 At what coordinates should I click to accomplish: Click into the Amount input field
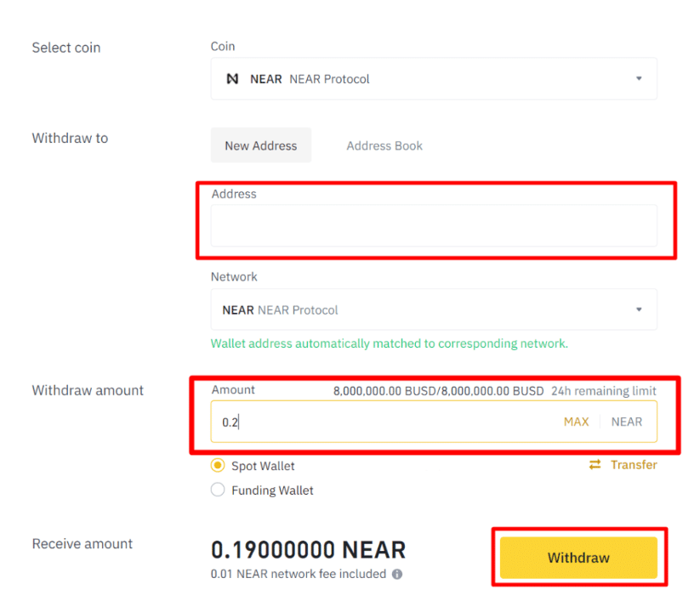pos(434,422)
